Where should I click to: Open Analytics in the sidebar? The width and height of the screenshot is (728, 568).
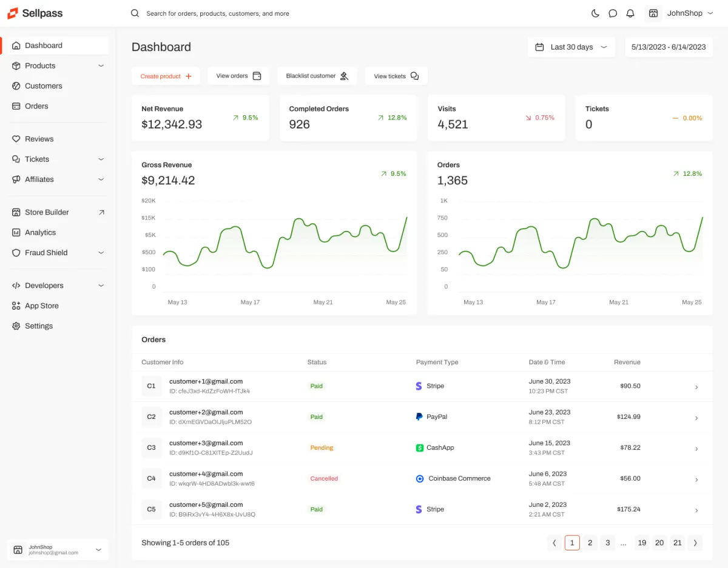40,233
